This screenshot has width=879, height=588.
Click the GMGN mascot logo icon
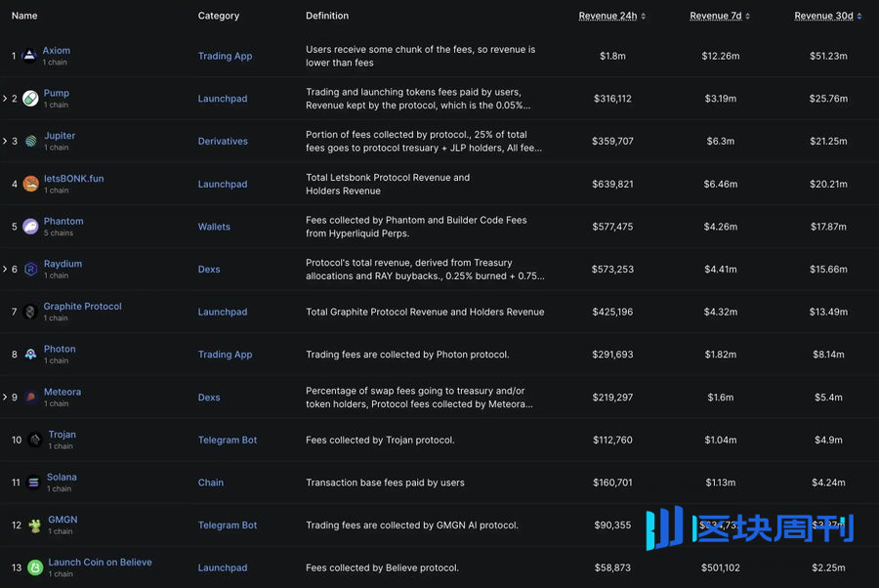point(35,525)
